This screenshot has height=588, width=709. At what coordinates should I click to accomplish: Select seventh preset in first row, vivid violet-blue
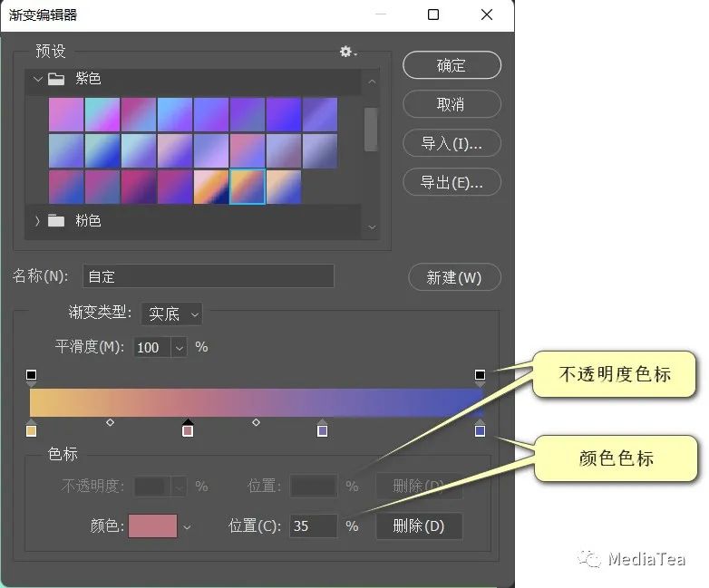pos(284,115)
